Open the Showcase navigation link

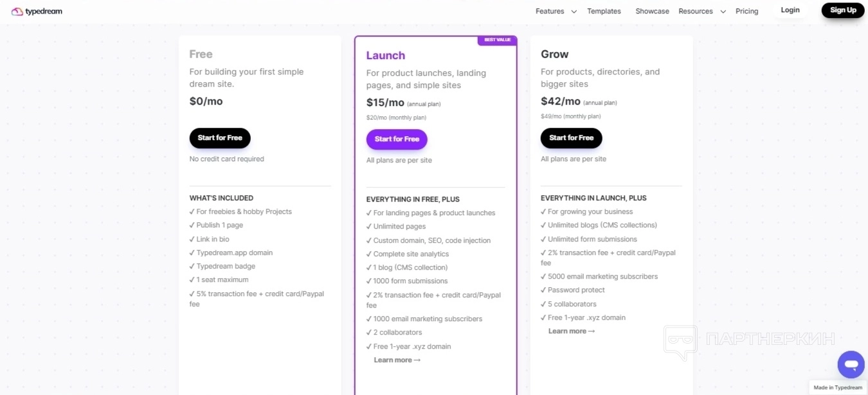pos(652,11)
